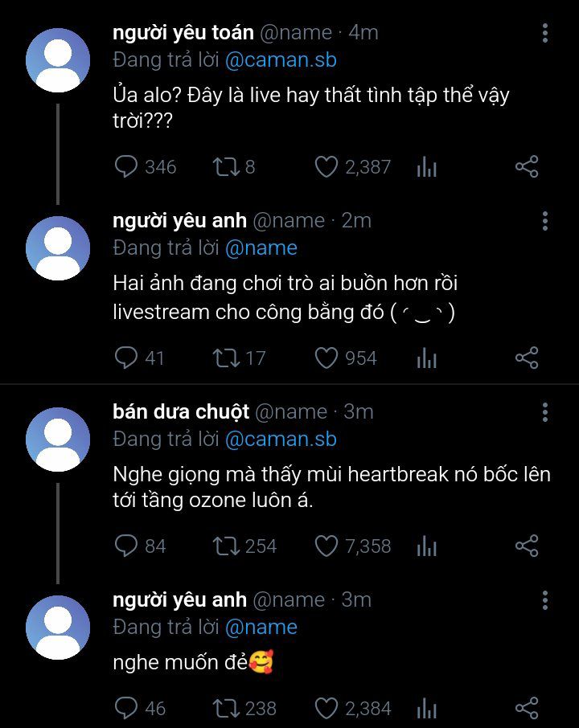The height and width of the screenshot is (728, 579).
Task: Open bán dưa chuột's profile name
Action: [181, 411]
